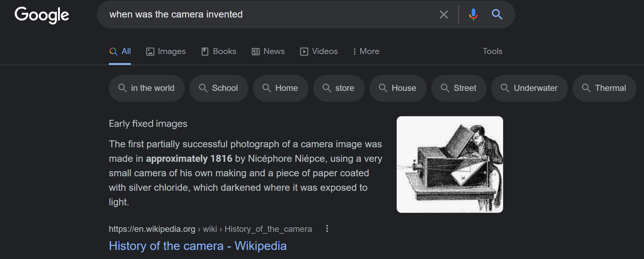
Task: Click the Google logo
Action: 42,15
